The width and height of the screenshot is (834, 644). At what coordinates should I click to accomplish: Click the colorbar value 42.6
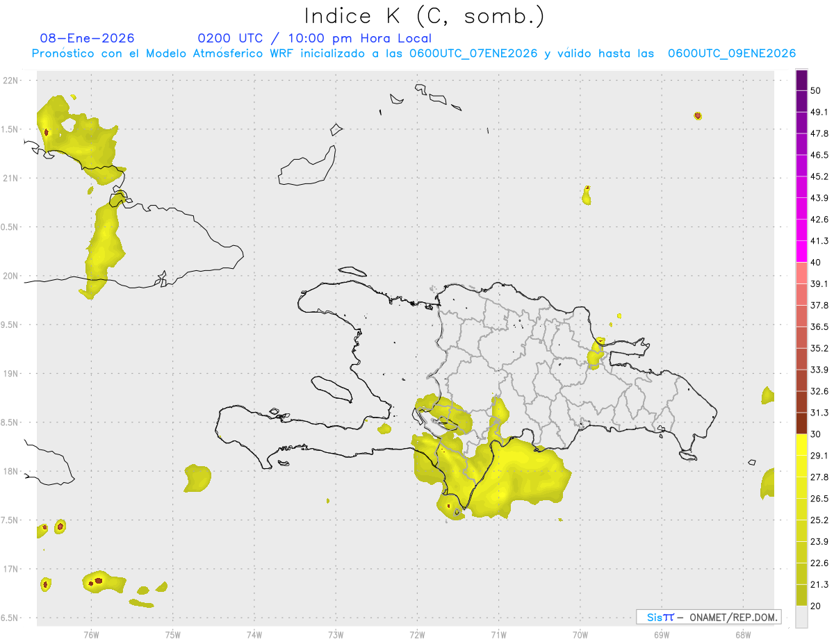819,220
